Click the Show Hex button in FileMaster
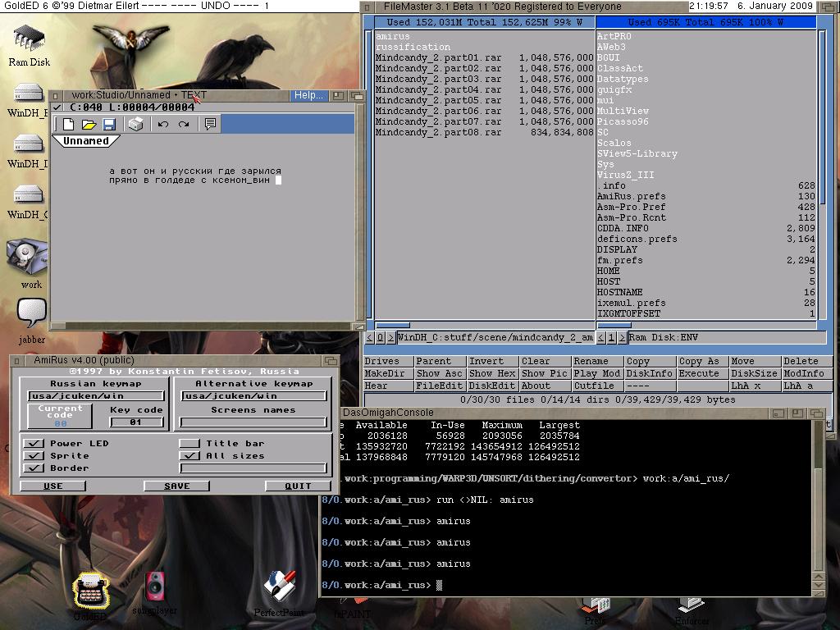The height and width of the screenshot is (630, 840). tap(493, 373)
